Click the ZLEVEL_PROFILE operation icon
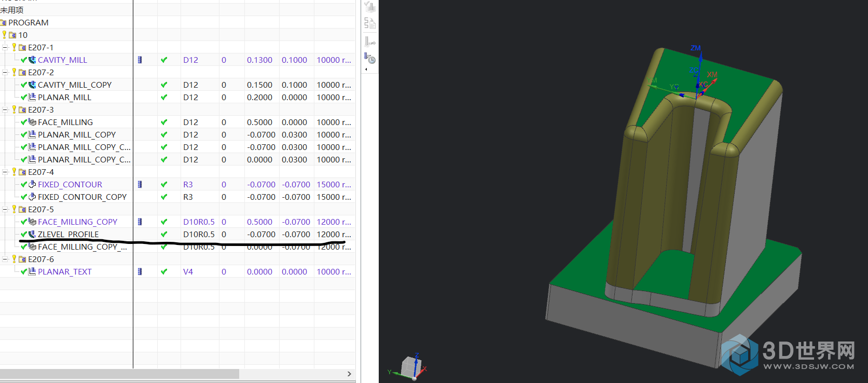Image resolution: width=868 pixels, height=383 pixels. 32,234
